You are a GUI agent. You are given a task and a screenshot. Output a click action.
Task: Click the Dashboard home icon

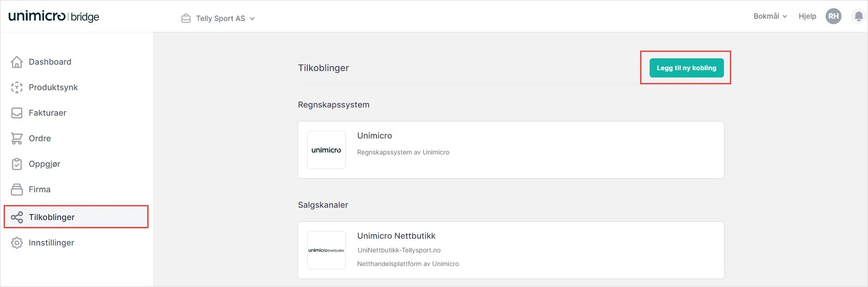17,62
